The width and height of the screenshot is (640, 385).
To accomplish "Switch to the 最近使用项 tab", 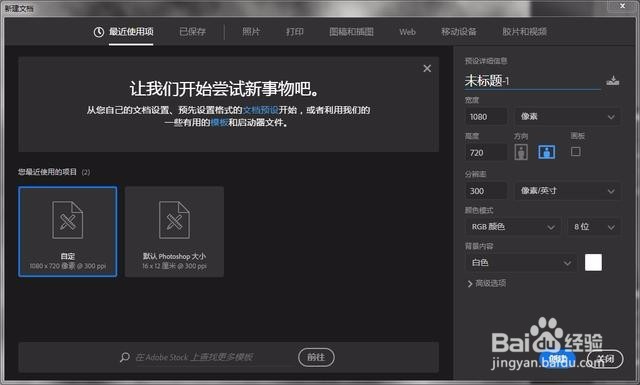I will pyautogui.click(x=131, y=32).
